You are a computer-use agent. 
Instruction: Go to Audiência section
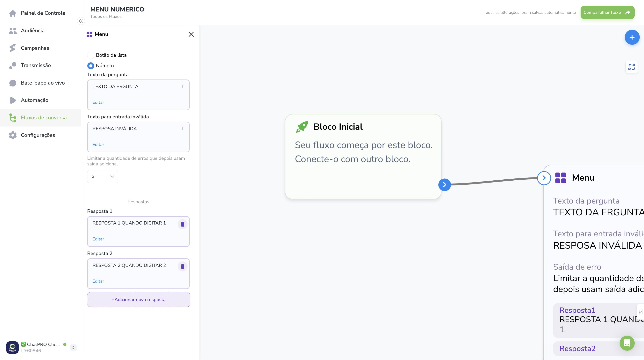pos(32,31)
